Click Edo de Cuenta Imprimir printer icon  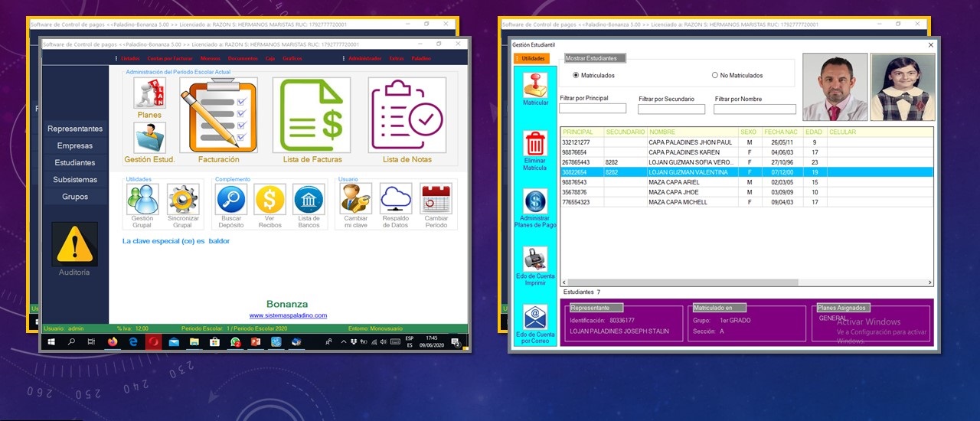coord(535,259)
